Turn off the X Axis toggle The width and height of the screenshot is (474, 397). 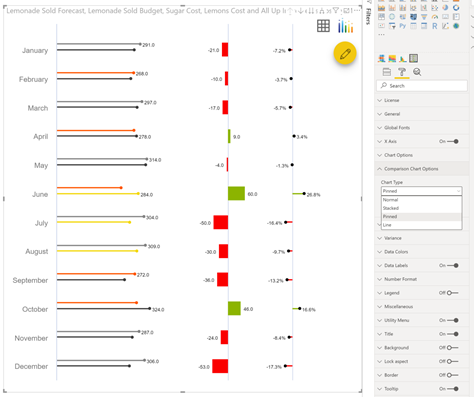point(453,141)
